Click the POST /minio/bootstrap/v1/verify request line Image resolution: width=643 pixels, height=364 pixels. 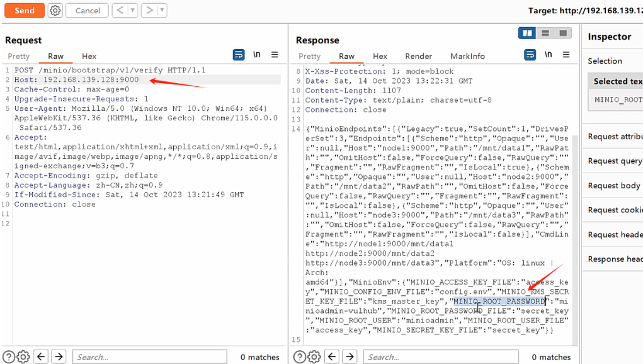[110, 70]
